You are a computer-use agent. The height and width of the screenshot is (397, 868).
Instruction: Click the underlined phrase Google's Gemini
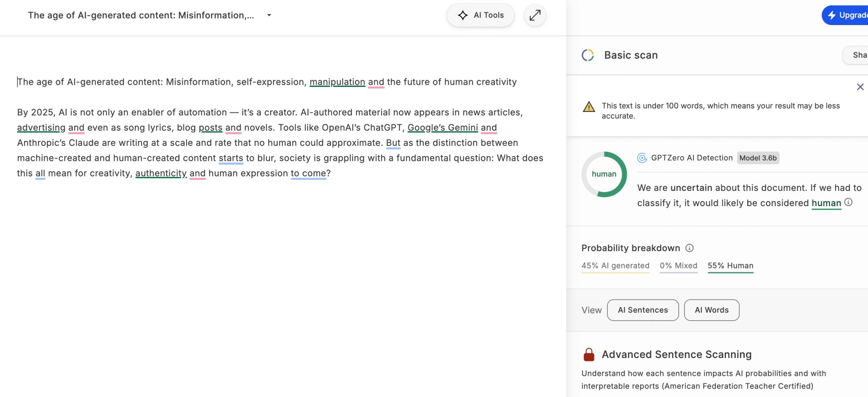pyautogui.click(x=442, y=128)
